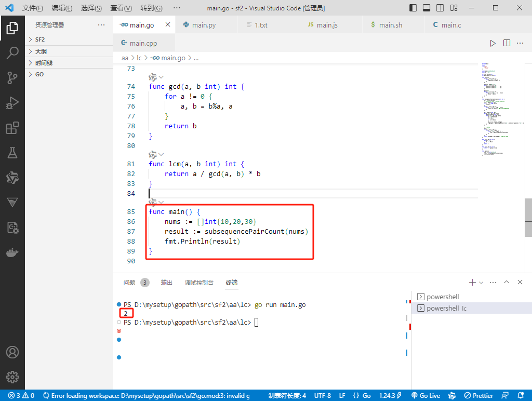Open the Search view icon
The height and width of the screenshot is (401, 532).
(x=12, y=53)
